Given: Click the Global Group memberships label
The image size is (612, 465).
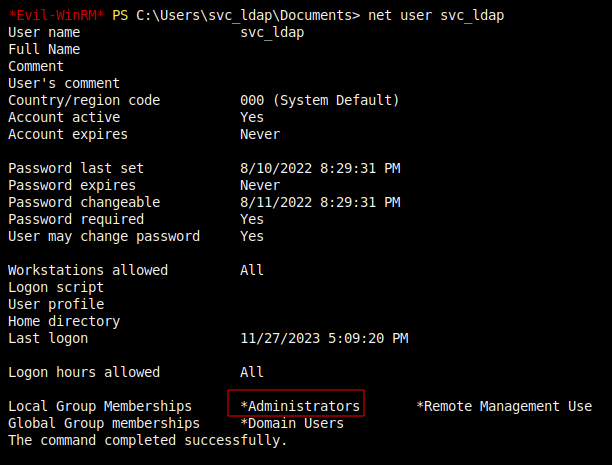Looking at the screenshot, I should [x=104, y=423].
